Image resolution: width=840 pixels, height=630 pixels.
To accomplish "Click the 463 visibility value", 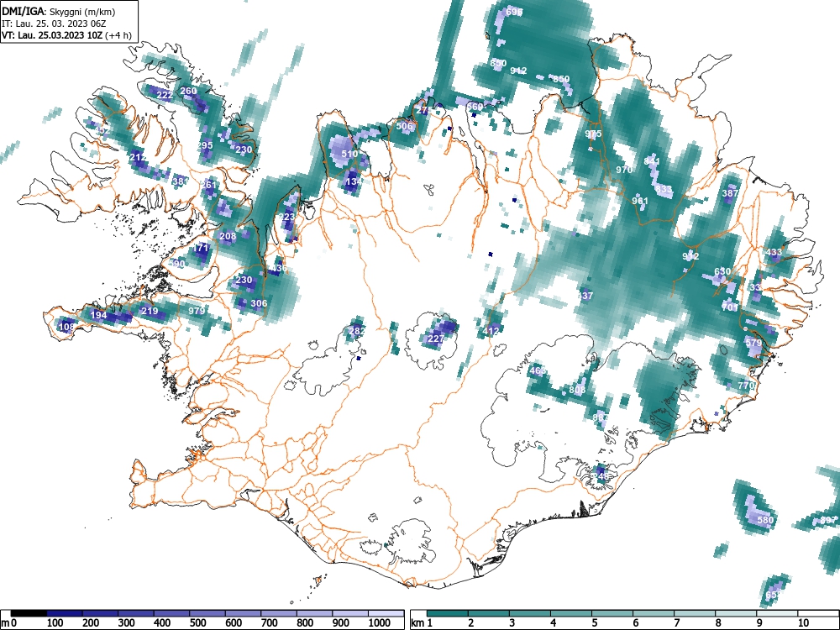I will [x=538, y=370].
